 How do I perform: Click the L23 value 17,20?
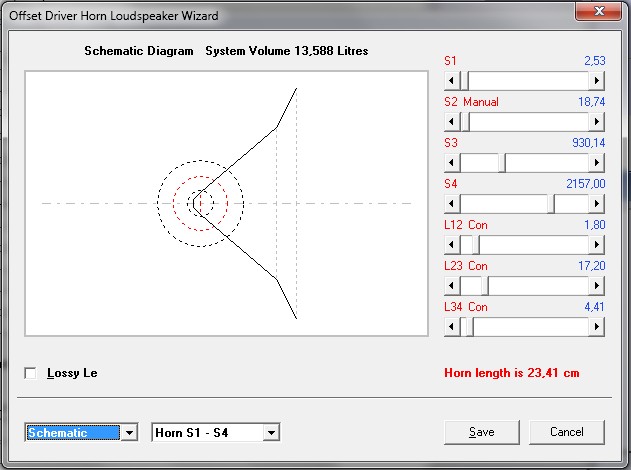tap(592, 266)
